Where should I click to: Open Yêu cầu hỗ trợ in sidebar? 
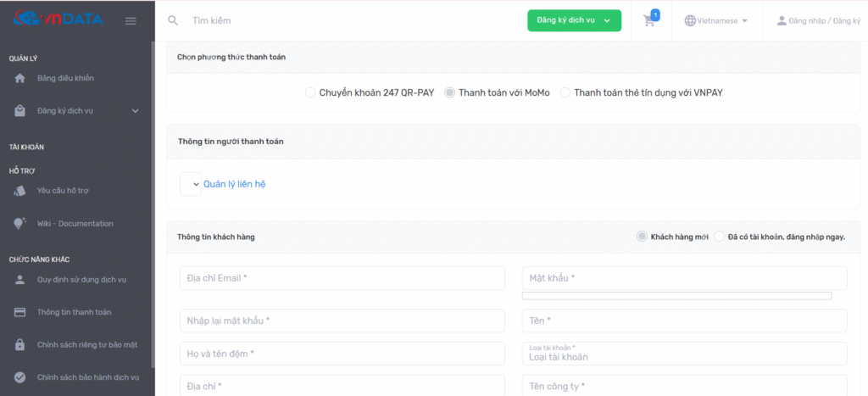pyautogui.click(x=64, y=191)
